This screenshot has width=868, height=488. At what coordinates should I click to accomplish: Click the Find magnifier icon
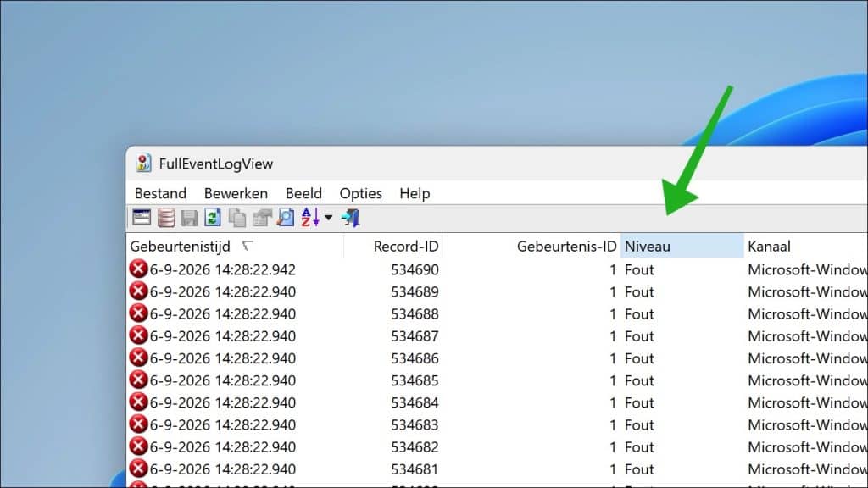(286, 218)
